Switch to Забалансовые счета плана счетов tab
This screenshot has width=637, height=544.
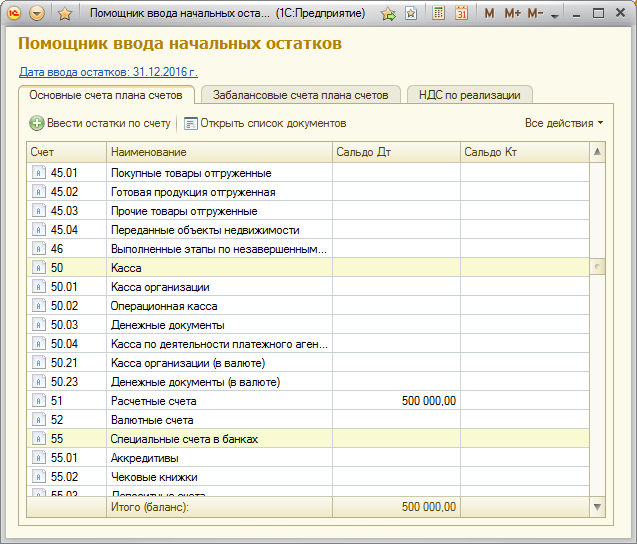[301, 95]
